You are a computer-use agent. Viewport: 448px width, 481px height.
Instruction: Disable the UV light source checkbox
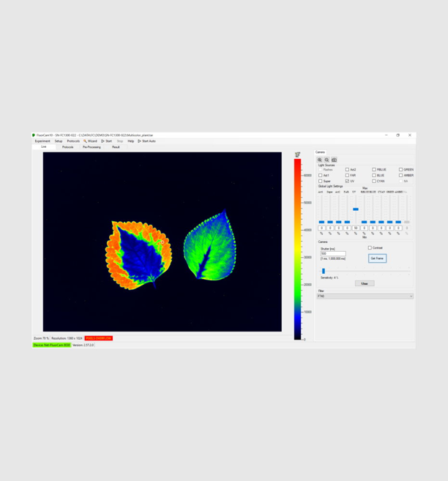click(347, 181)
